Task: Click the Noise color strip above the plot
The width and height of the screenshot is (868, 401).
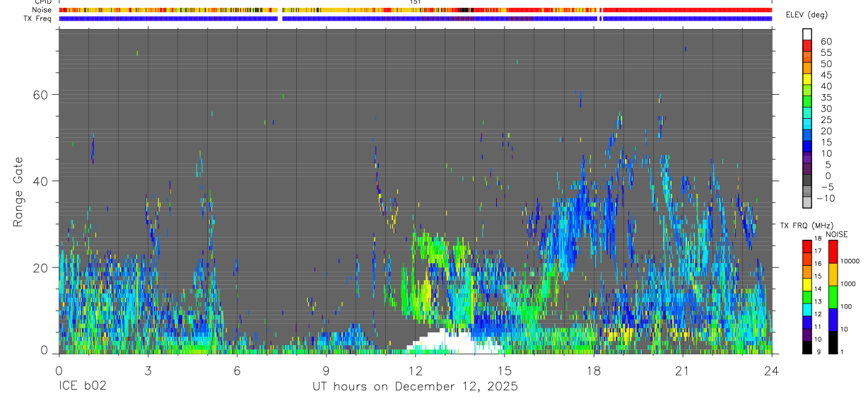Action: click(415, 10)
